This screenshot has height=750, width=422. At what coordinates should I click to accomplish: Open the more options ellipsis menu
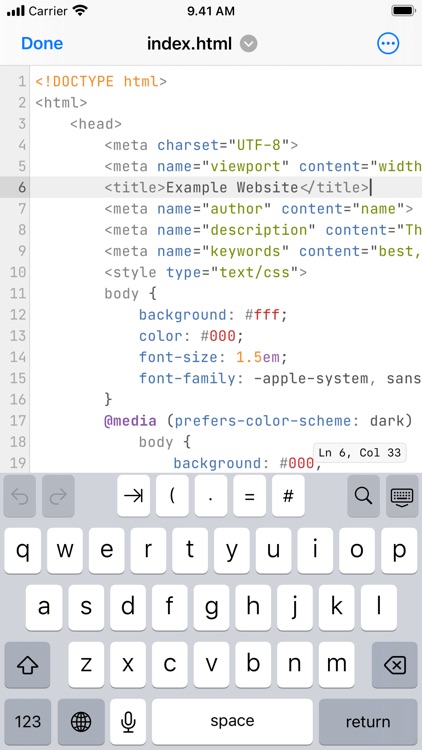(x=388, y=44)
